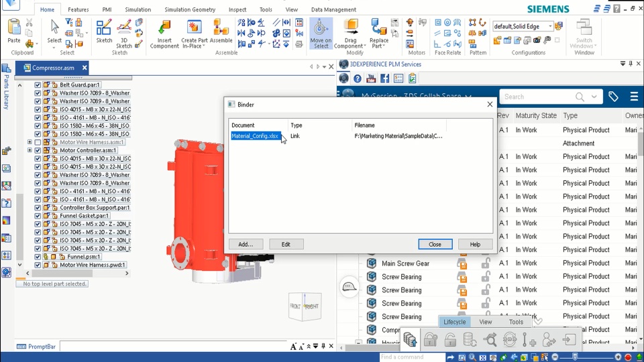
Task: Click the product icon beside Main Screw Gear
Action: click(x=372, y=263)
